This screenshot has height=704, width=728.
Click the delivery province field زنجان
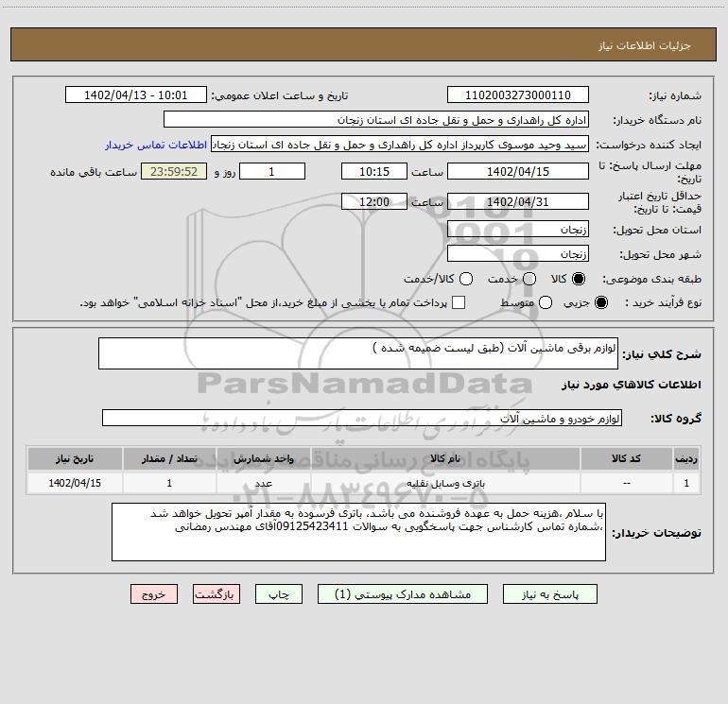tap(518, 229)
